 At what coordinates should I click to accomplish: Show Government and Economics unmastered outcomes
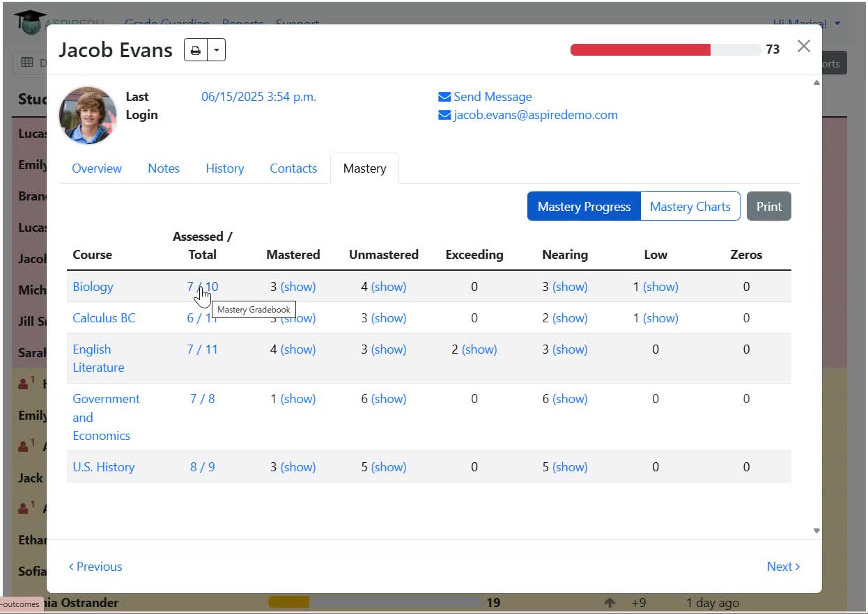tap(389, 399)
